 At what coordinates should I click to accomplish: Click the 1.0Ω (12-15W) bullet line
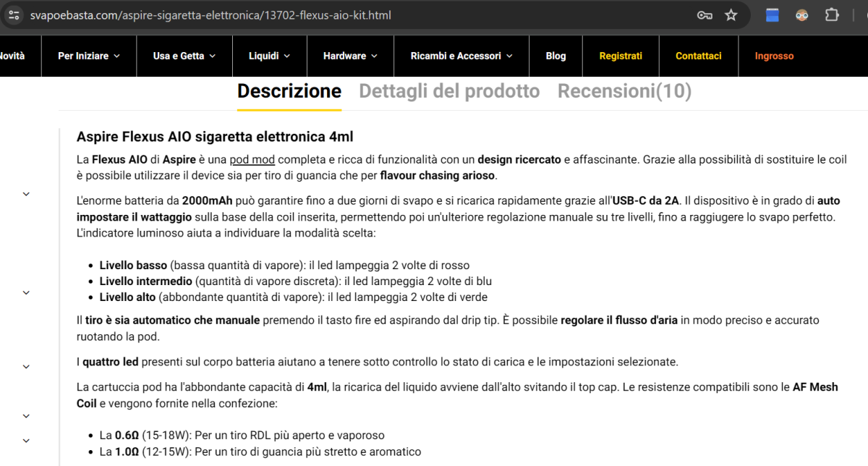(x=260, y=452)
